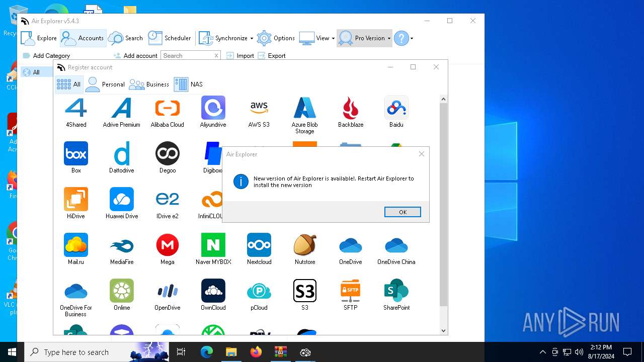Close the new version notification dialog
The width and height of the screenshot is (644, 362).
click(422, 154)
